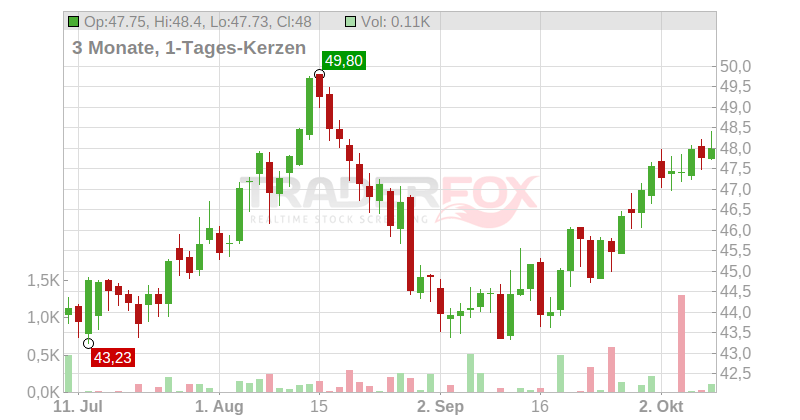
Task: Click the '16' date axis label
Action: [540, 407]
